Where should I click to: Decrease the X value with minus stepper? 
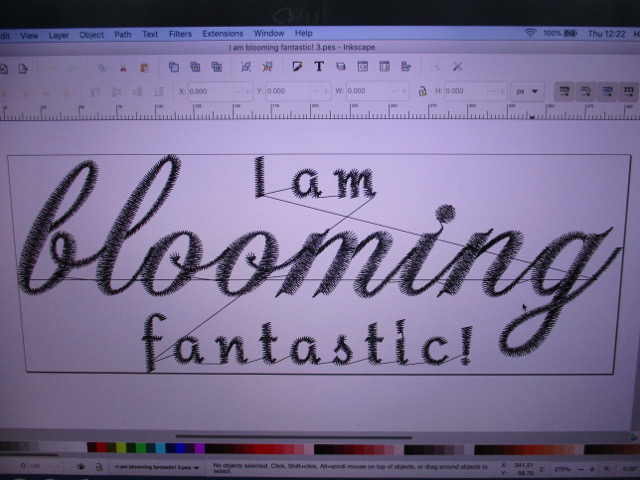point(238,91)
